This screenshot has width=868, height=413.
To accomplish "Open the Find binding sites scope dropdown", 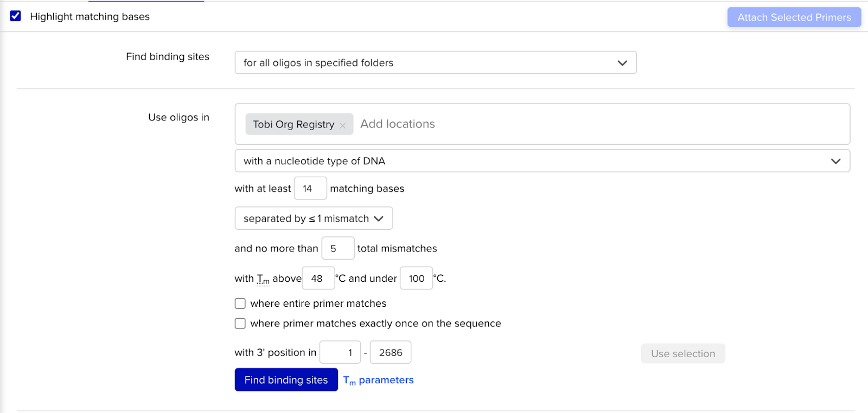I will [435, 62].
